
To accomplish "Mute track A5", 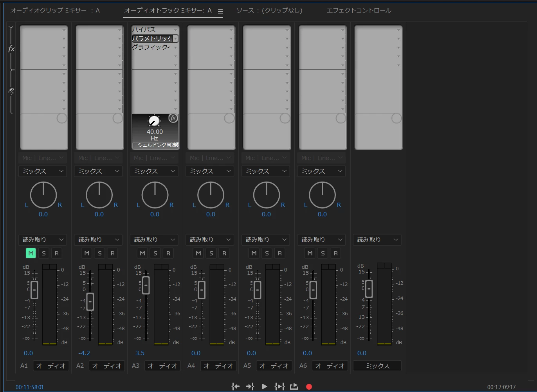I will (254, 253).
